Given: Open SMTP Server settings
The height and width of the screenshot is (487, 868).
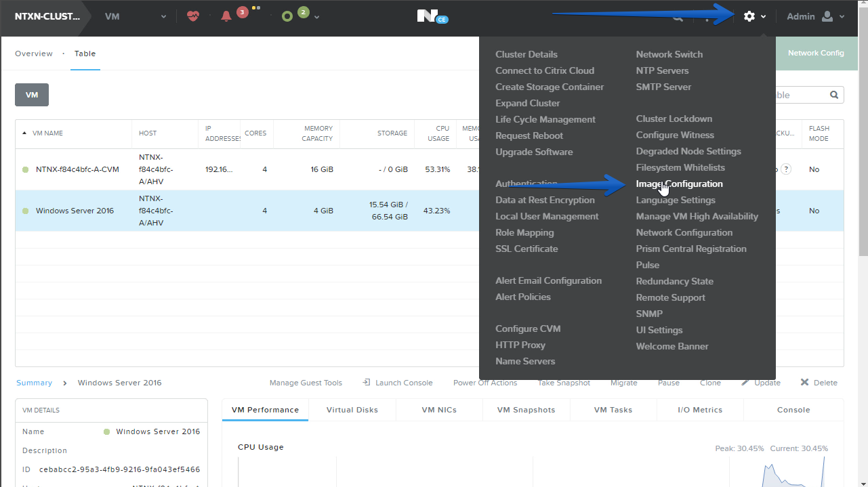Looking at the screenshot, I should pos(663,87).
